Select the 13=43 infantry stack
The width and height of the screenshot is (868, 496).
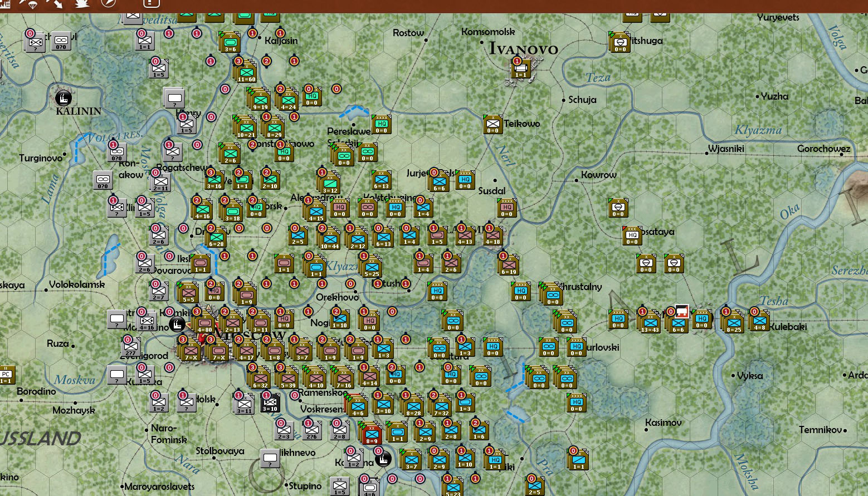coord(650,323)
